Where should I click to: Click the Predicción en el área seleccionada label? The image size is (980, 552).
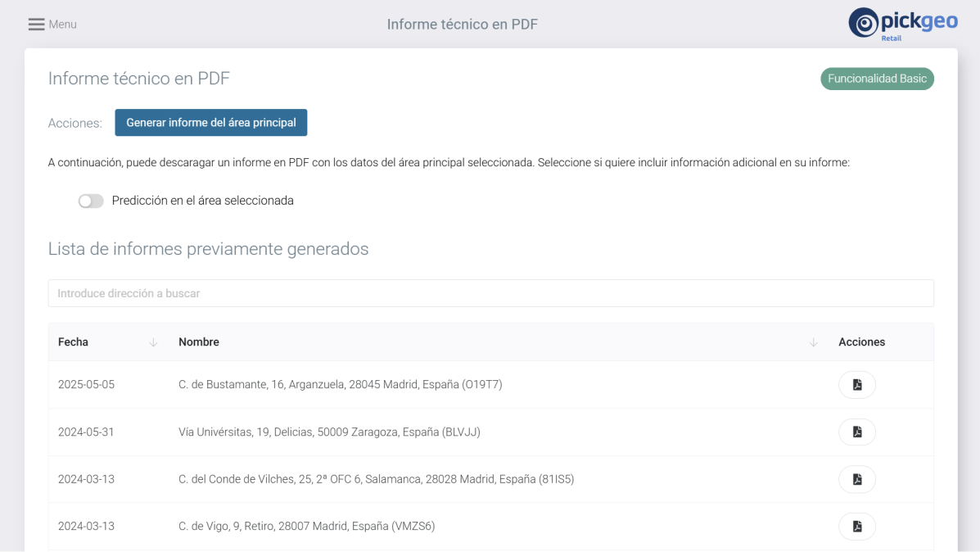point(202,201)
